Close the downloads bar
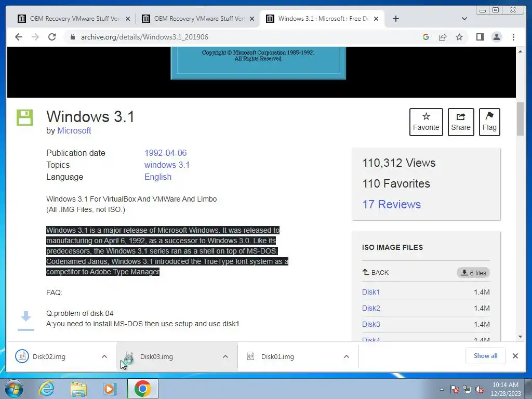The height and width of the screenshot is (399, 532). click(515, 356)
